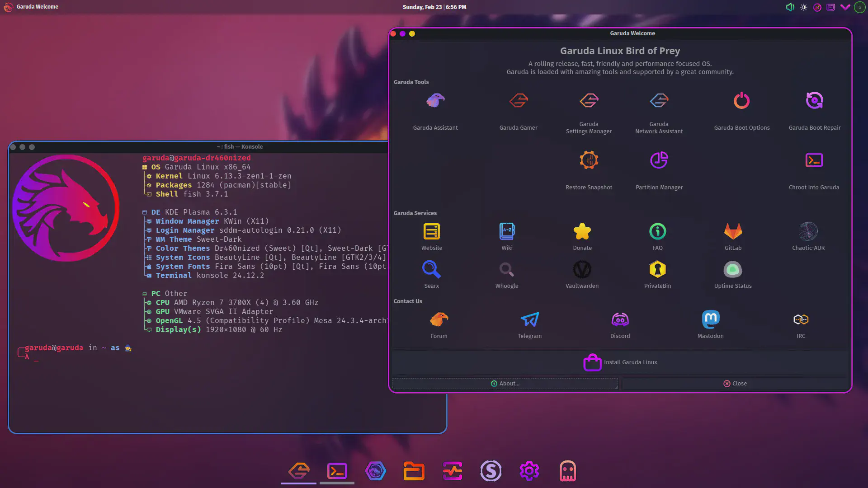Image resolution: width=868 pixels, height=488 pixels.
Task: Expand the system tray chevron arrow
Action: click(845, 7)
